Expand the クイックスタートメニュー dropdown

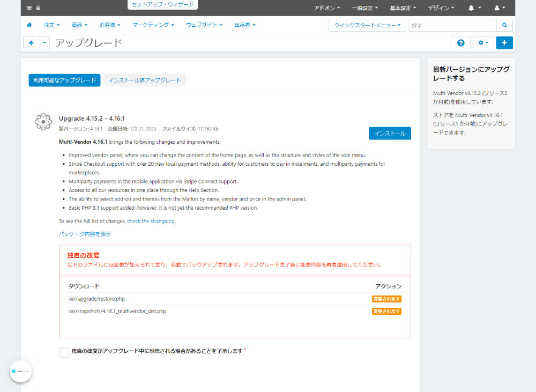tap(367, 25)
